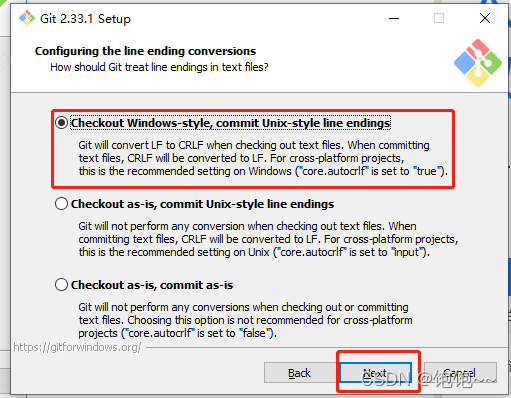Select the Checkout as-is, commit Unix-style radio circle
The width and height of the screenshot is (511, 398).
tap(62, 204)
